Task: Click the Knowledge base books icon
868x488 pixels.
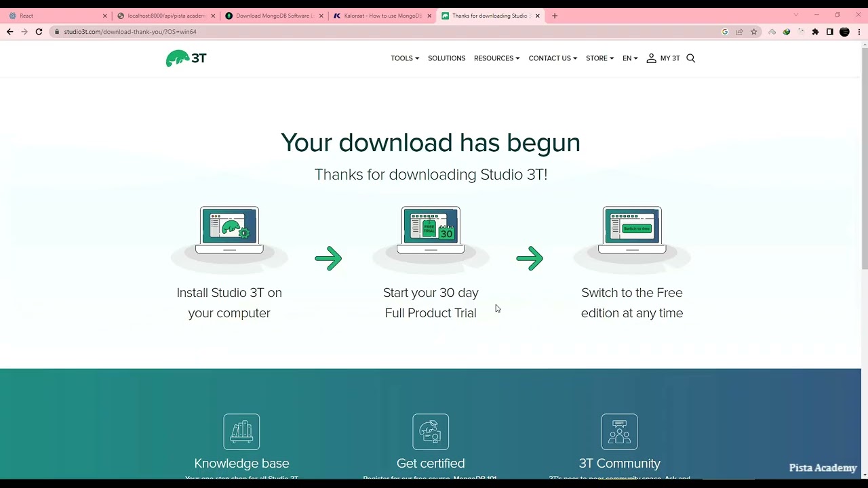Action: coord(241,432)
